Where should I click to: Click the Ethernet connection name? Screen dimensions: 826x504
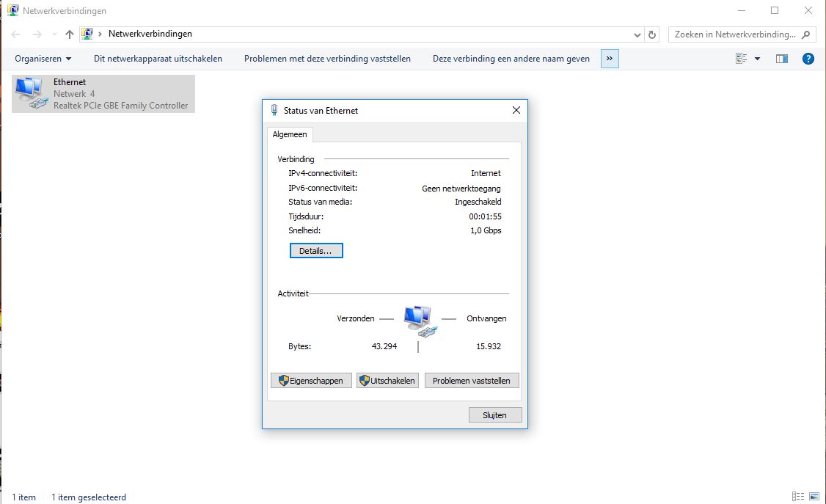70,82
